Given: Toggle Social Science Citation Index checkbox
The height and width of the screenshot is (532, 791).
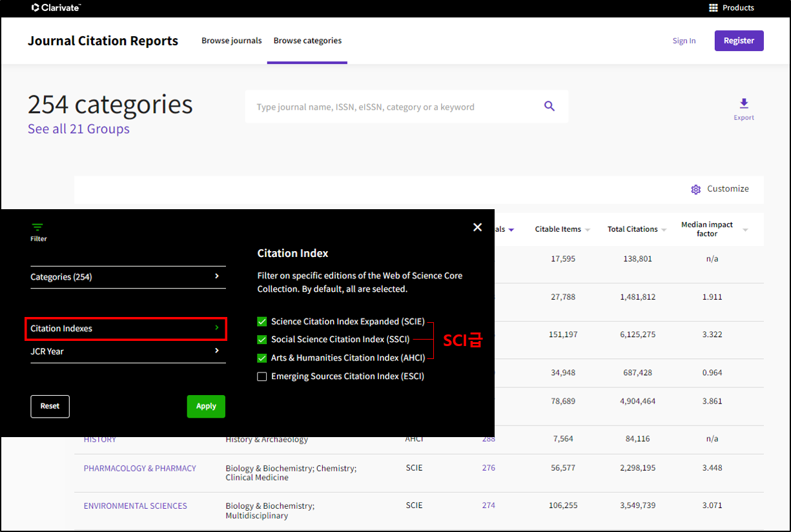Looking at the screenshot, I should tap(262, 340).
